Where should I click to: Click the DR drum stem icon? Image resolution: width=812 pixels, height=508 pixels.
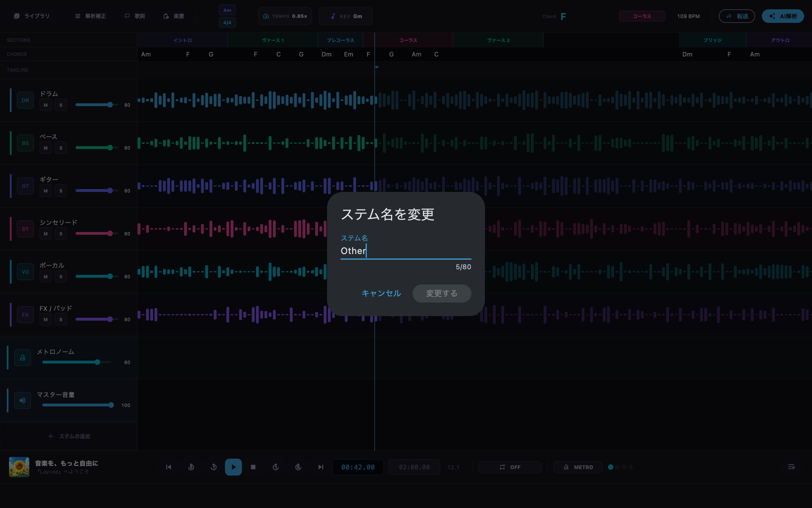pyautogui.click(x=25, y=100)
